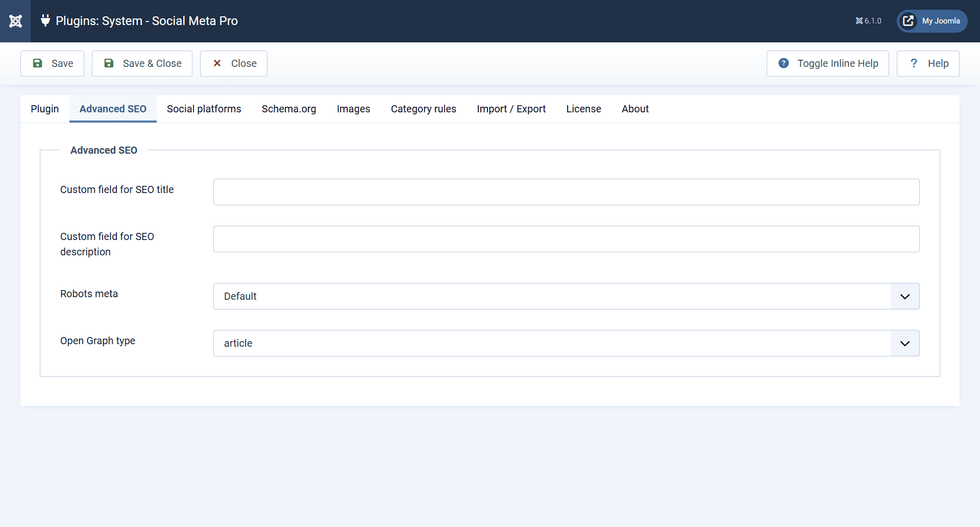Open the Schema.org tab
Image resolution: width=980 pixels, height=527 pixels.
289,109
